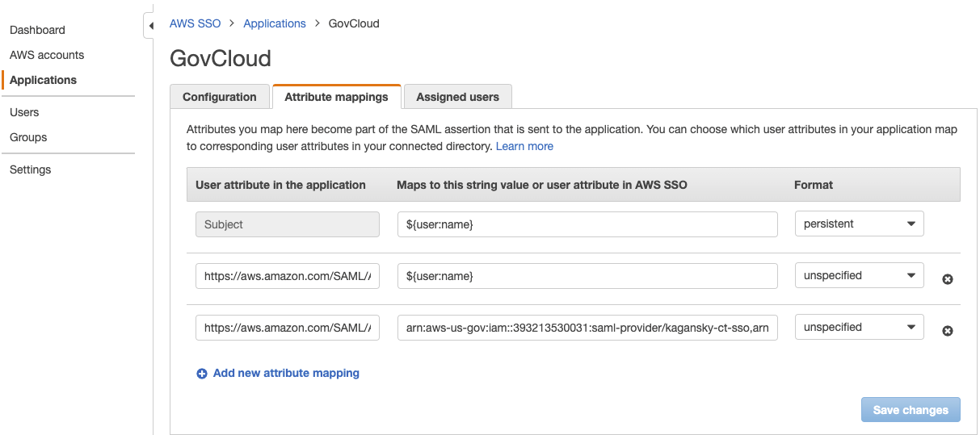The image size is (980, 435).
Task: Follow the Learn more link
Action: point(524,146)
